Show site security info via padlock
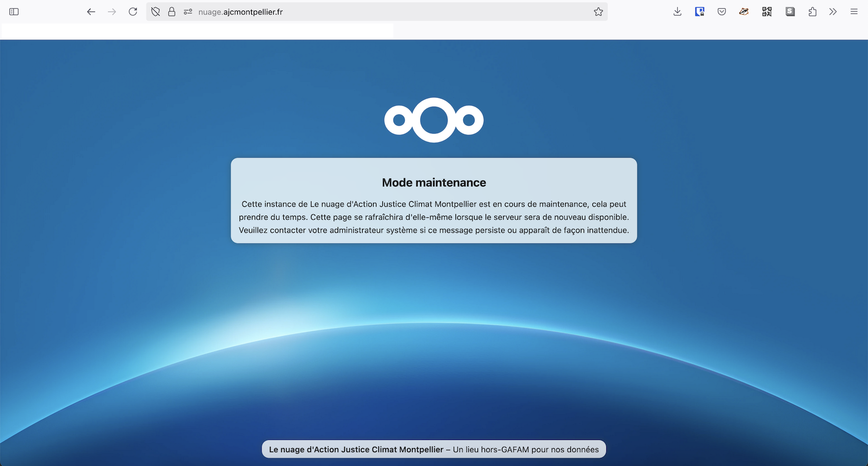 pyautogui.click(x=172, y=12)
